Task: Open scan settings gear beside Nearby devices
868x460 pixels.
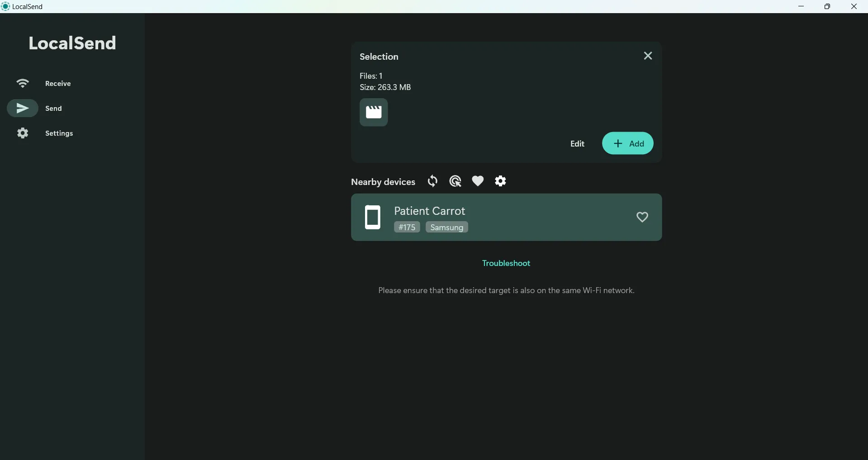Action: click(x=500, y=181)
